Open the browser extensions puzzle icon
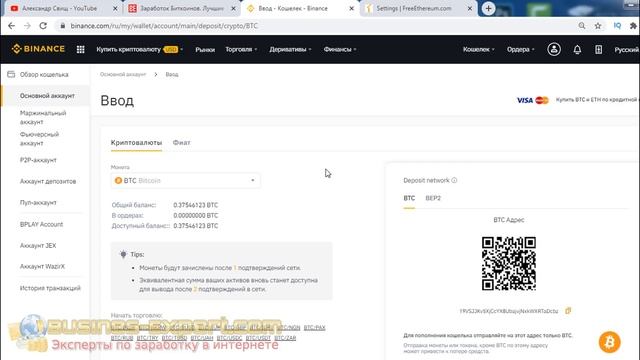The image size is (640, 360). point(633,26)
